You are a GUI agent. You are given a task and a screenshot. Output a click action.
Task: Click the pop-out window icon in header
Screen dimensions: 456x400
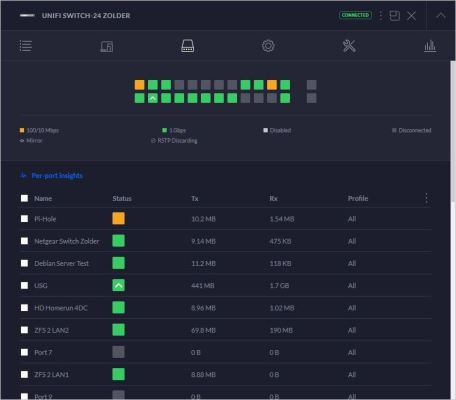(395, 16)
